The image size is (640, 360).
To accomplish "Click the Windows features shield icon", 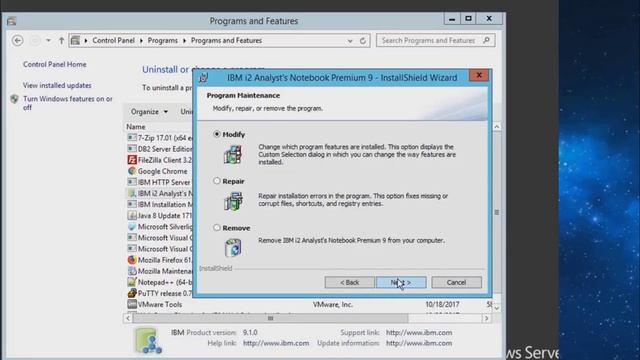I will 14,99.
